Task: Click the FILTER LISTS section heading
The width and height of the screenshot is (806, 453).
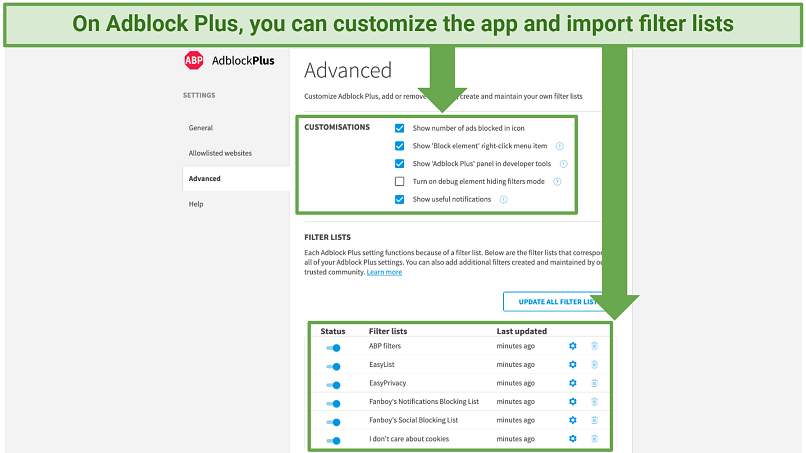Action: (x=327, y=237)
